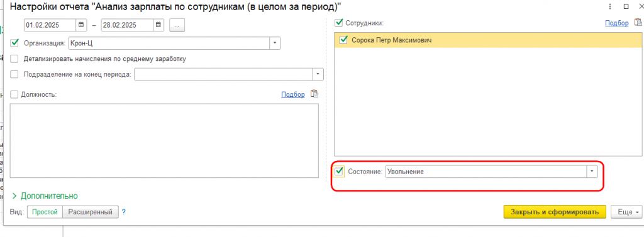Click the period selection ellipsis button
644x237 pixels.
coord(177,25)
